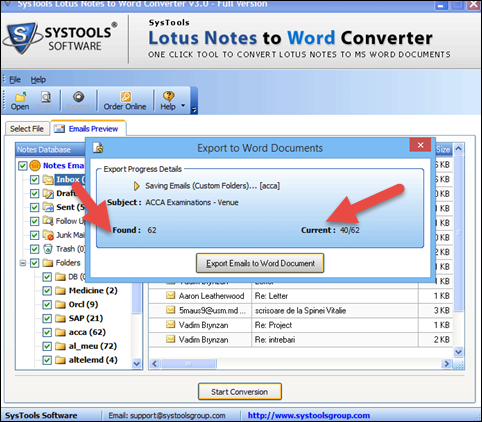
Task: Click email list scroll right arrow
Action: (446, 364)
